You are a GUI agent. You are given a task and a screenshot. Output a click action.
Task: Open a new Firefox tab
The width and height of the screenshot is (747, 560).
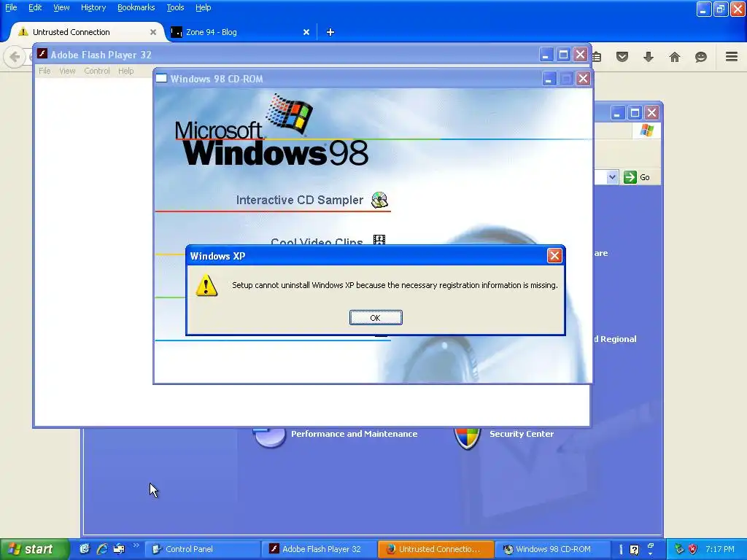(x=330, y=32)
